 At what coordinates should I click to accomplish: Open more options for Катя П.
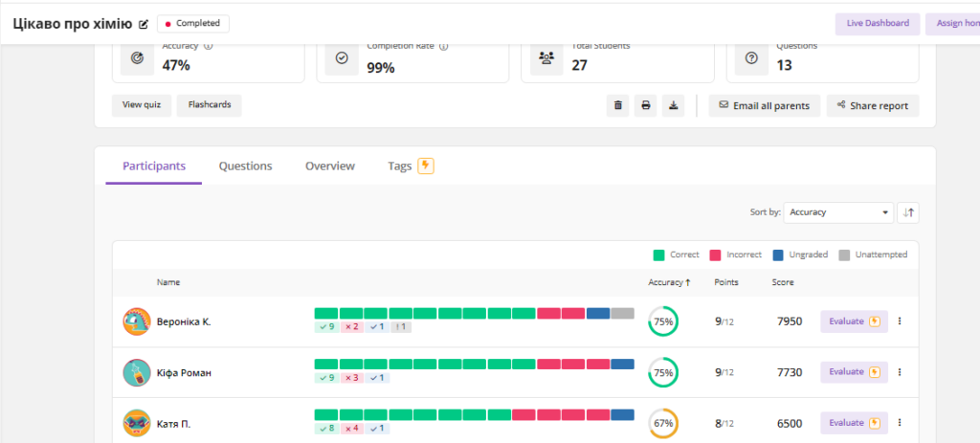click(899, 423)
